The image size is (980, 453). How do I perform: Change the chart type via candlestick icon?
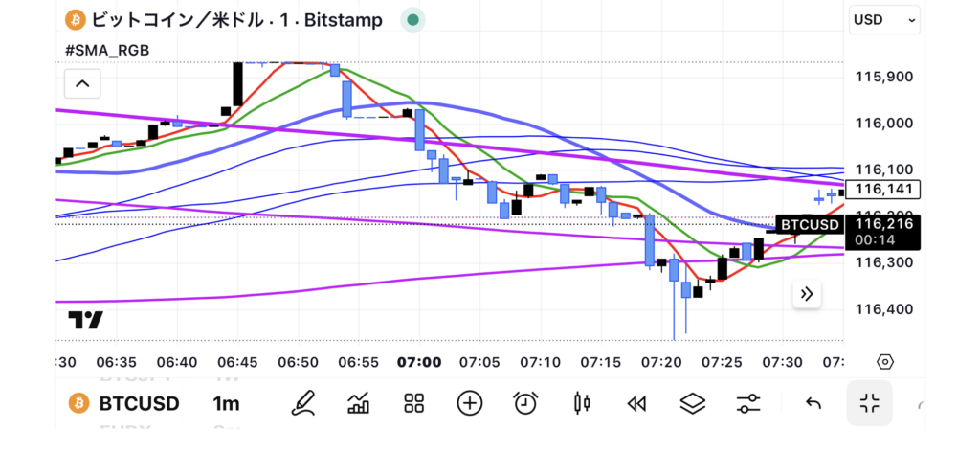point(580,403)
